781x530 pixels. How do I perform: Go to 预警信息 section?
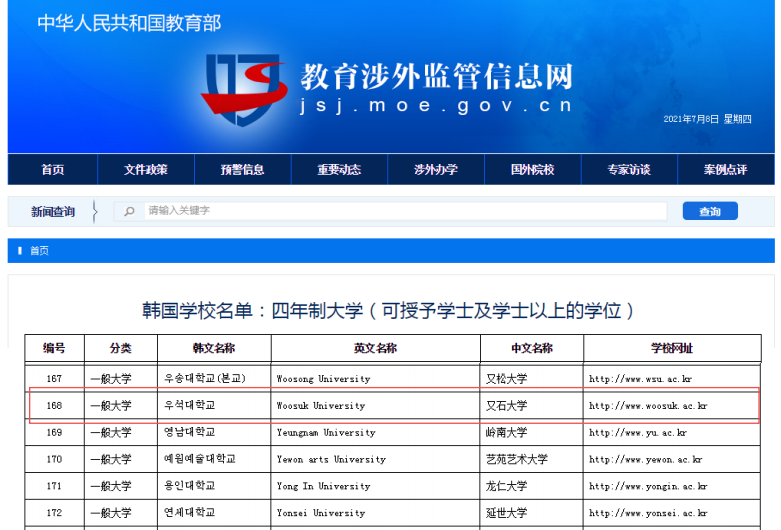(242, 170)
